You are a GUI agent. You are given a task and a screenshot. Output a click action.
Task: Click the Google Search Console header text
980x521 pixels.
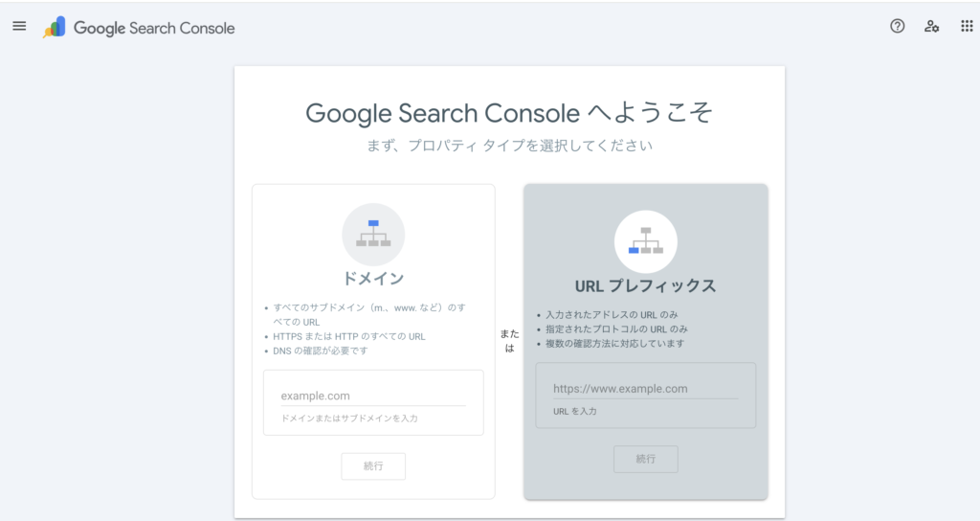pos(154,28)
